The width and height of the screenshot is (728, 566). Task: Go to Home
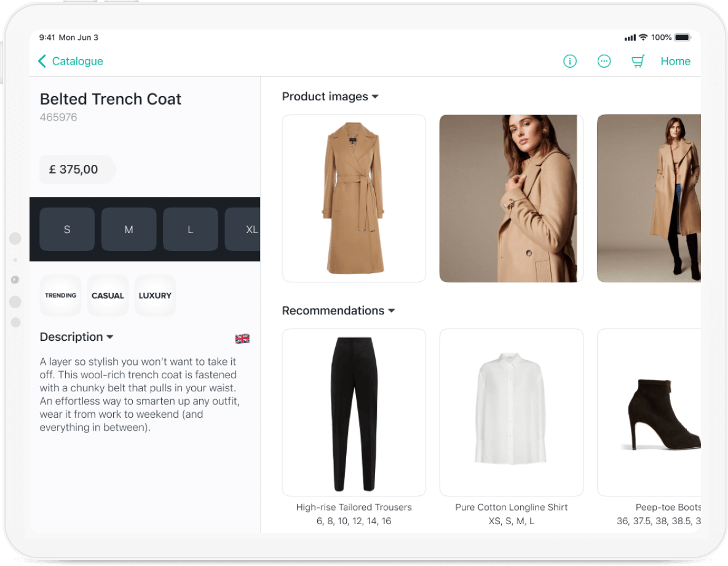click(675, 61)
